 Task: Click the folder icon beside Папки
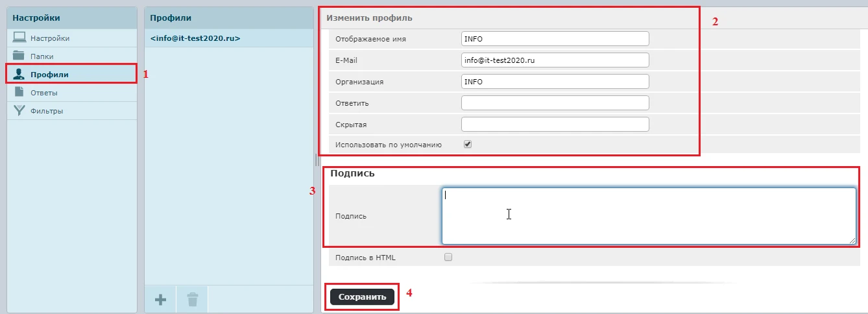[x=19, y=56]
